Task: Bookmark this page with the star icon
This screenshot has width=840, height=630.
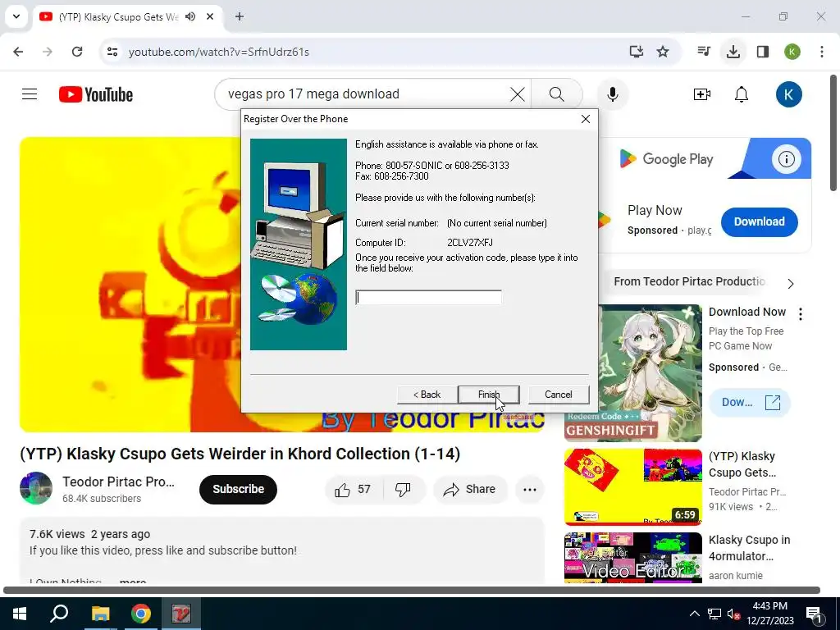Action: (x=663, y=52)
